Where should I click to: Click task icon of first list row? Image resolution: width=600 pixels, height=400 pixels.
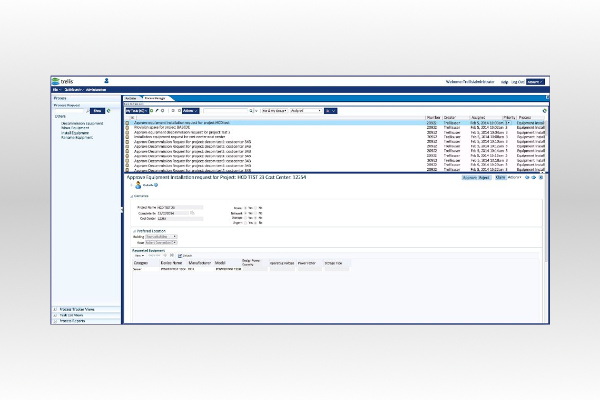[x=127, y=123]
